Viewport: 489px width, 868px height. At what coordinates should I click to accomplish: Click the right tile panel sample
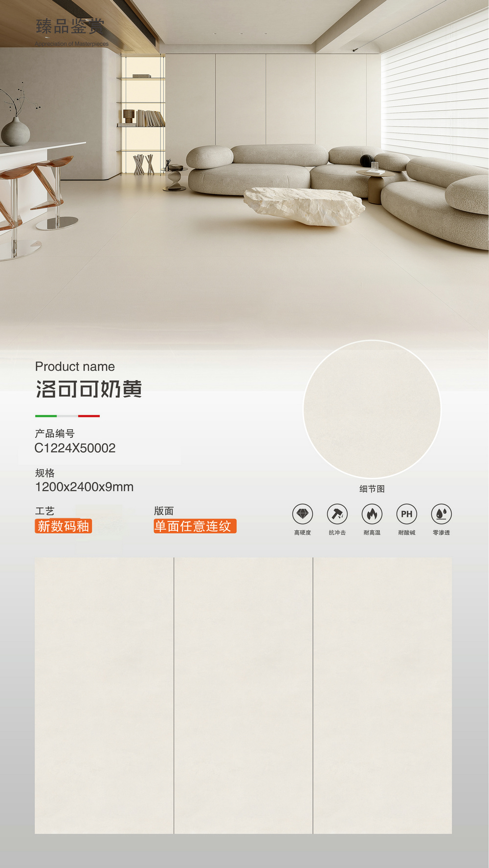382,695
